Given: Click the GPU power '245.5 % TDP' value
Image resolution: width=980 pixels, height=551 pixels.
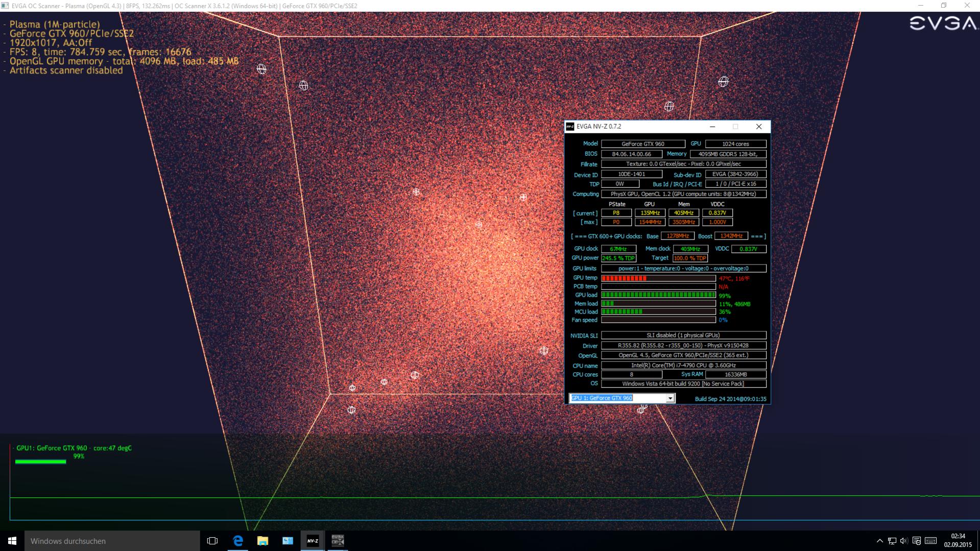Looking at the screenshot, I should [618, 258].
